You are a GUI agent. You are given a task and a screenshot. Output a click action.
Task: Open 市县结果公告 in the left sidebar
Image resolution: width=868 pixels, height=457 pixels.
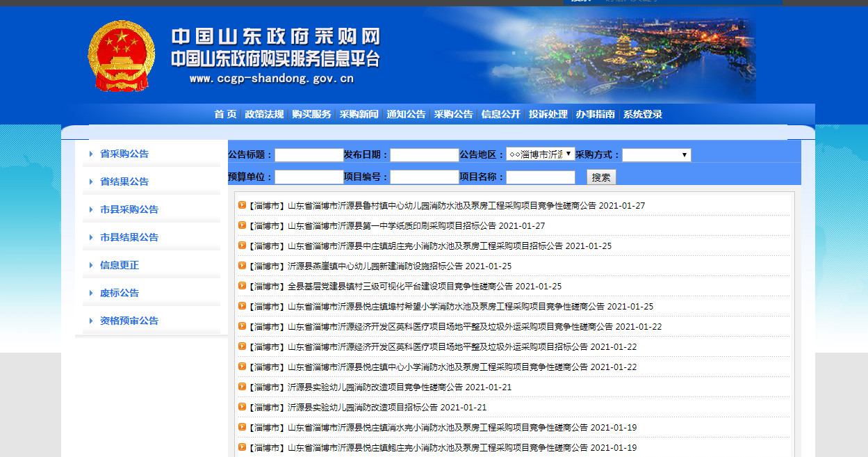(x=129, y=237)
